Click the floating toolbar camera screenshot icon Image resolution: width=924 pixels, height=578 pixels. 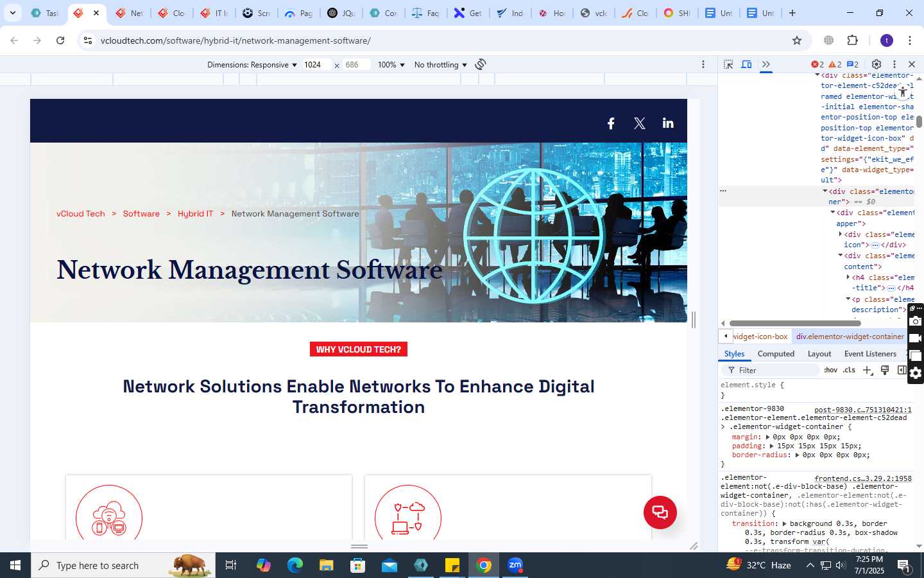916,322
